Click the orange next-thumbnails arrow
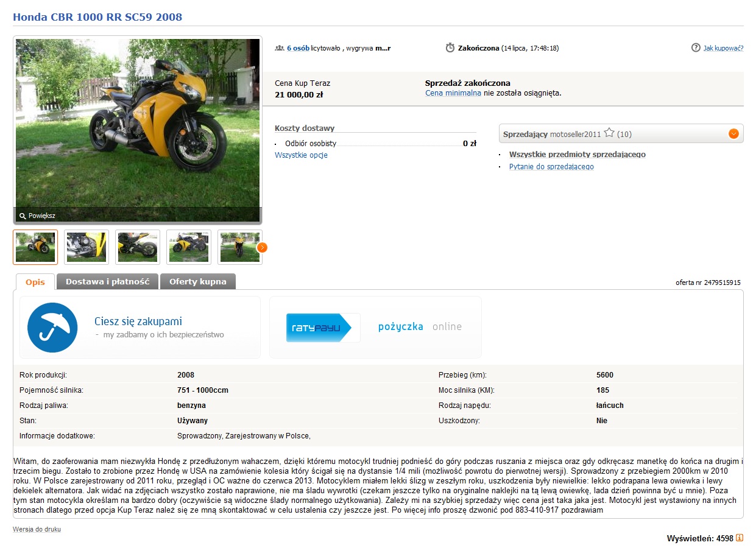Screen dimensions: 756x548 (x=262, y=247)
